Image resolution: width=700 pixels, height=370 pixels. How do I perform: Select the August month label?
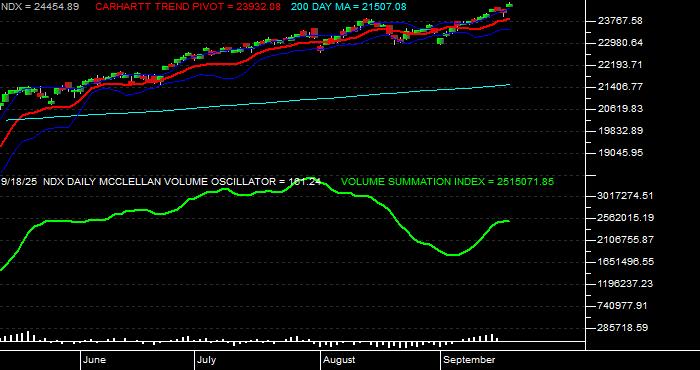(x=339, y=360)
